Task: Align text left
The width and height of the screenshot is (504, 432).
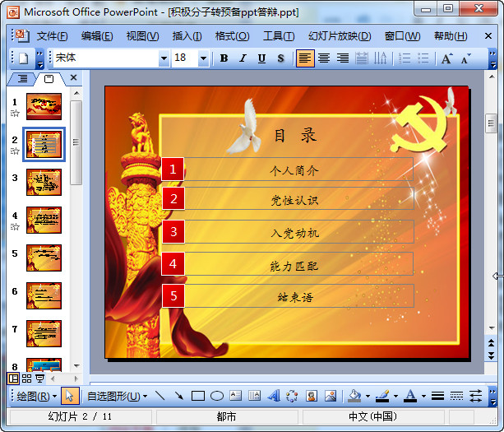Action: (305, 58)
